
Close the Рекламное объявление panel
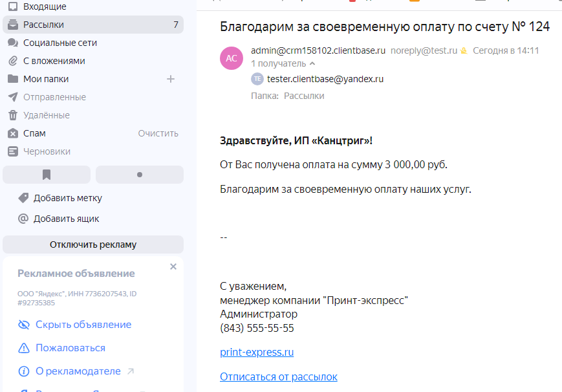tap(173, 267)
